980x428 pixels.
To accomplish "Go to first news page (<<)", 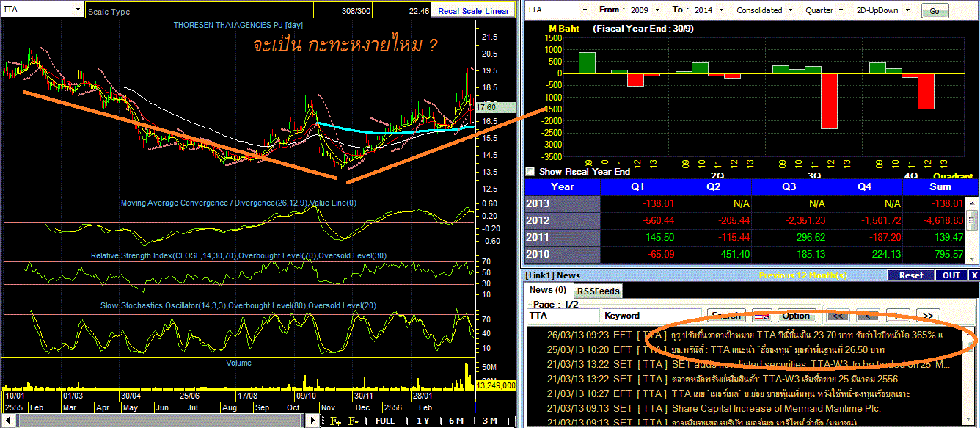I will pos(839,316).
